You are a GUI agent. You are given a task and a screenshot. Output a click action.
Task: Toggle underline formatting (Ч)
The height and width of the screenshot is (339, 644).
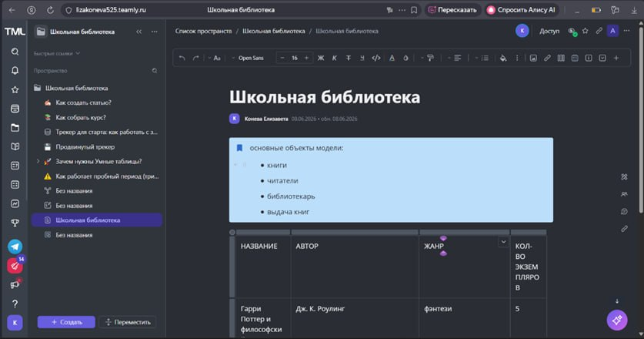[362, 58]
